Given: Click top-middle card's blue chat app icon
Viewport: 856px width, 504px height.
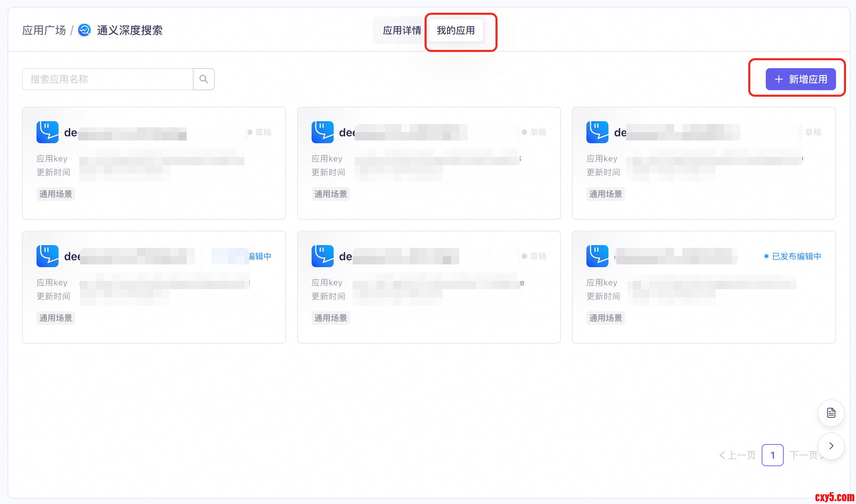Looking at the screenshot, I should click(x=322, y=132).
